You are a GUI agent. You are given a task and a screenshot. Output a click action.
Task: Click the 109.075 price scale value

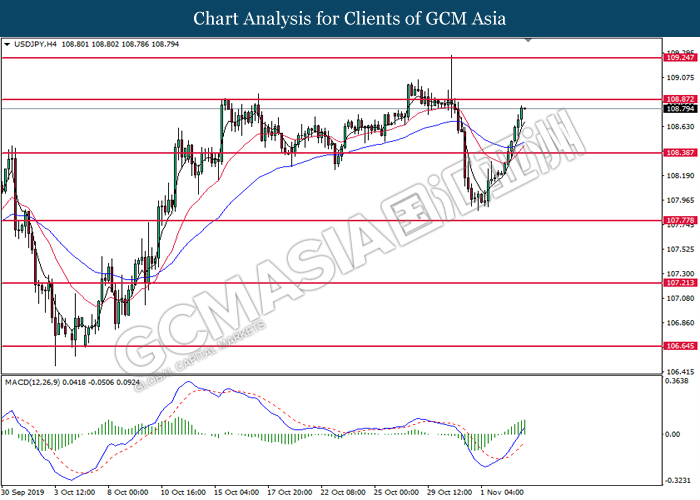680,78
